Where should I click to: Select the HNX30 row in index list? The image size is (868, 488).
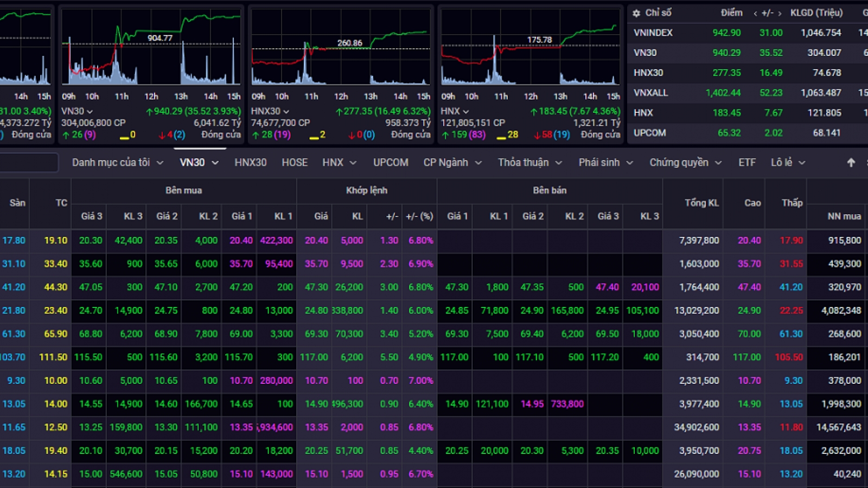click(x=748, y=73)
